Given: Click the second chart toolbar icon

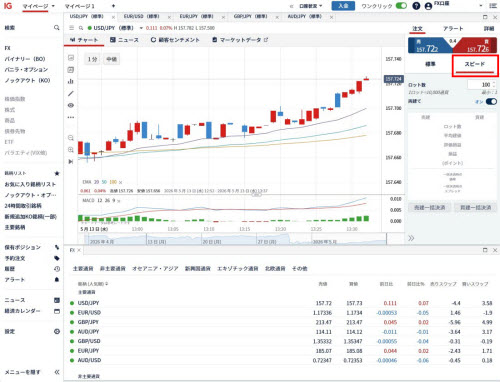Looking at the screenshot, I should (x=71, y=70).
